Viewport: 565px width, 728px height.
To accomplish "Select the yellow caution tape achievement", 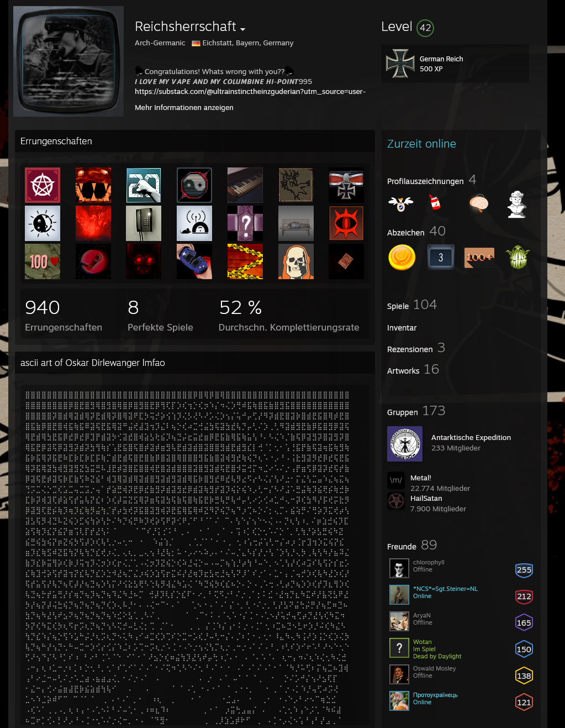I will [x=245, y=261].
